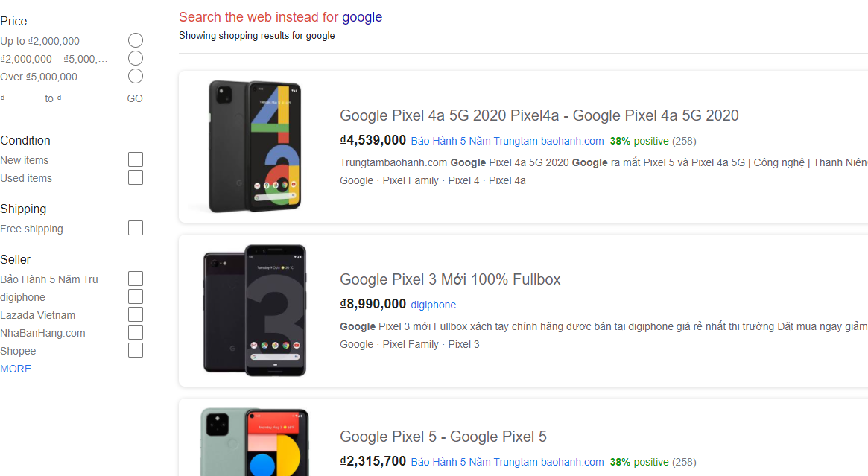
Task: Expand seller list via the MORE link
Action: [16, 369]
